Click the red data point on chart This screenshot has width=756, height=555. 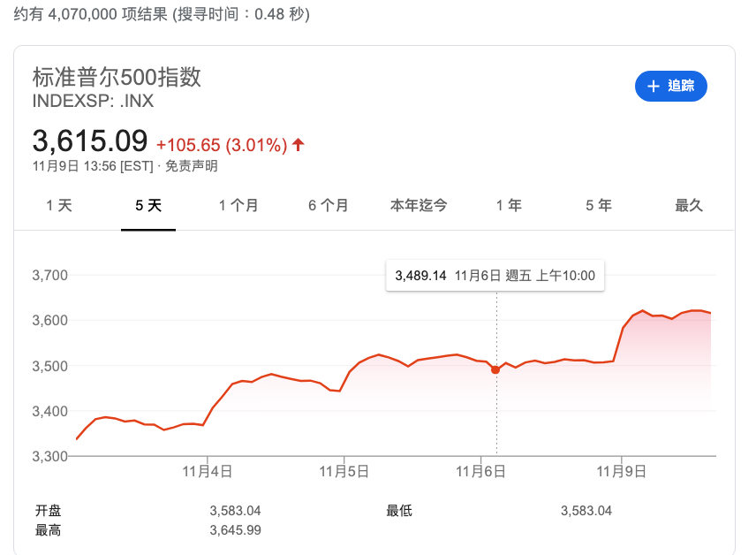pos(495,370)
